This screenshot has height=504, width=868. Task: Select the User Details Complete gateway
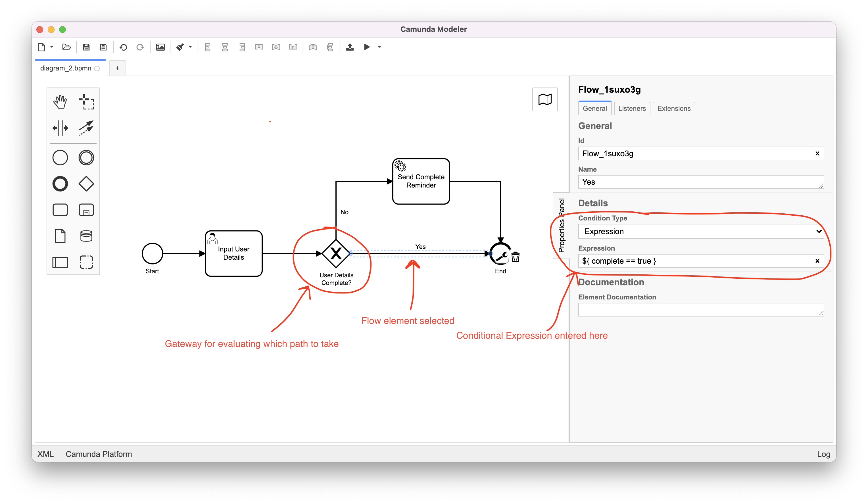tap(336, 253)
